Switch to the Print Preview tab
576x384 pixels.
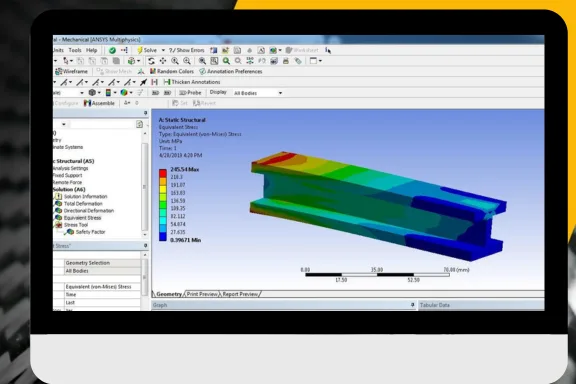point(202,294)
